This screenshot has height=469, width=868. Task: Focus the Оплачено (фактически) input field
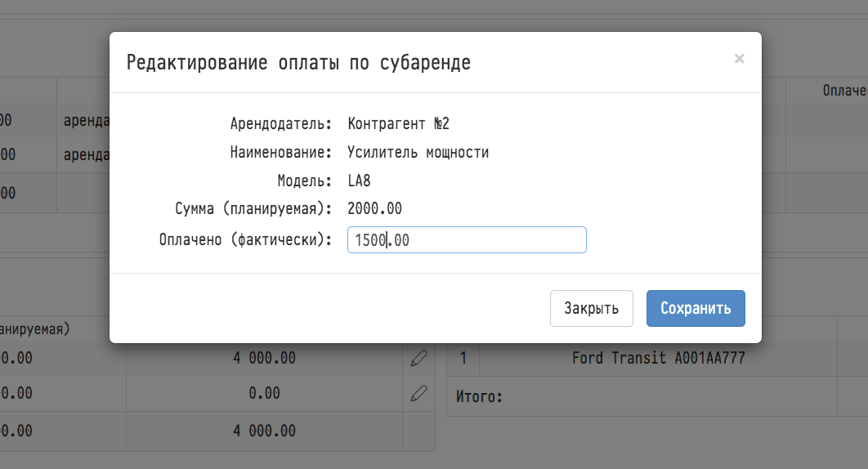pyautogui.click(x=467, y=239)
